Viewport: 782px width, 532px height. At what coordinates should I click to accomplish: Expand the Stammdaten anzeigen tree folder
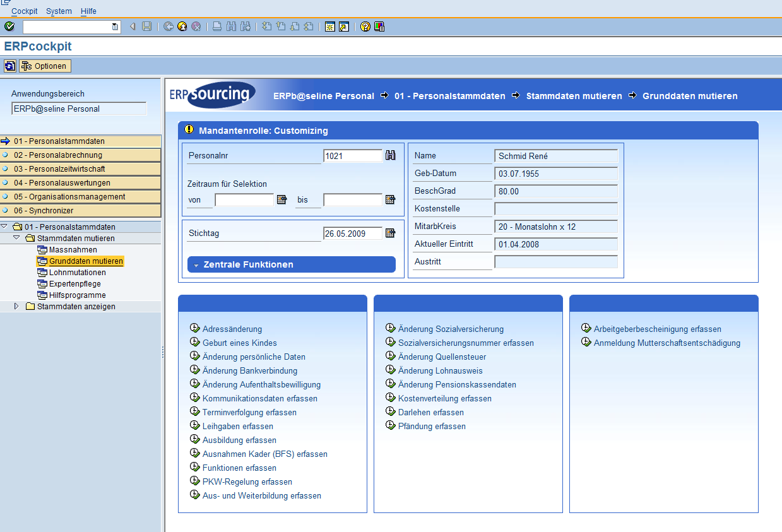[17, 306]
